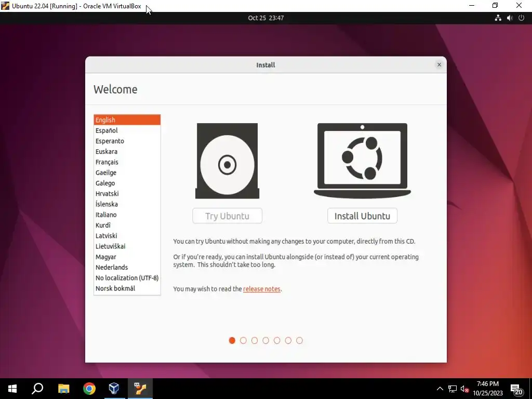
Task: Open Windows notification center with 20 badge
Action: [x=516, y=389]
